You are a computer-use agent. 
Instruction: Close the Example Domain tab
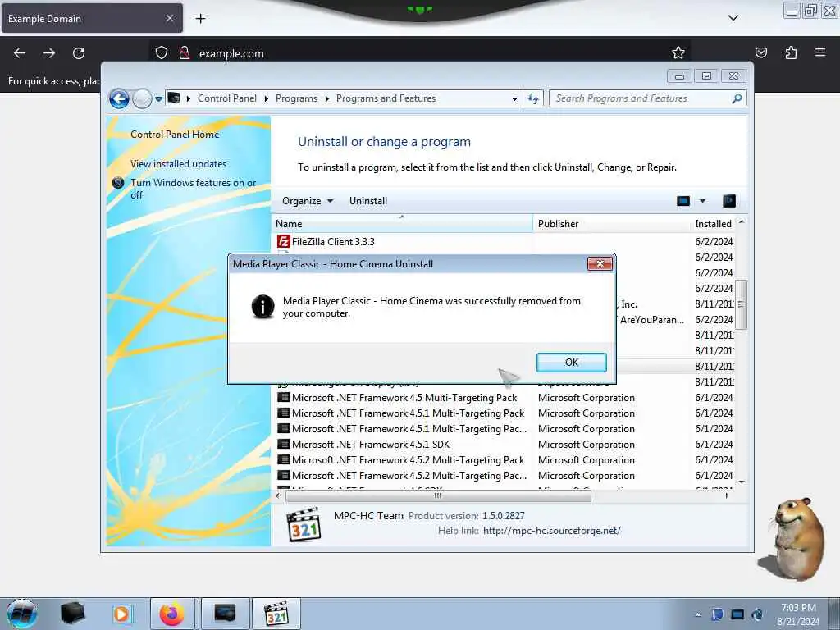169,18
